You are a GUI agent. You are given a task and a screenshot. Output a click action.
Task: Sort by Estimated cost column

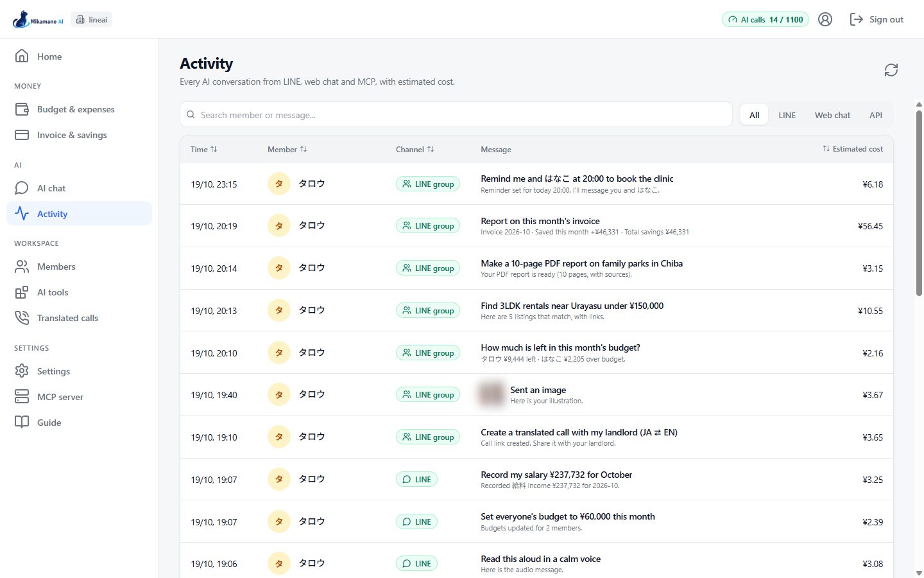pos(853,149)
